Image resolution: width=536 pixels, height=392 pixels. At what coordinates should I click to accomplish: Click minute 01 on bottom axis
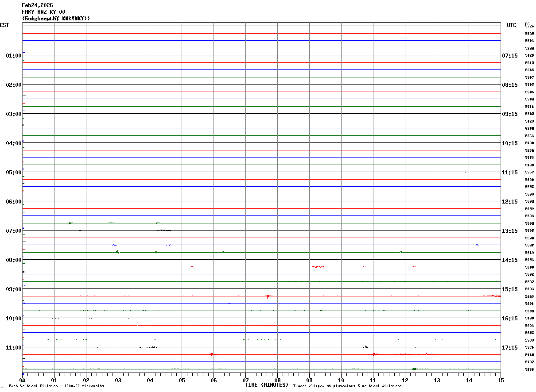click(54, 380)
